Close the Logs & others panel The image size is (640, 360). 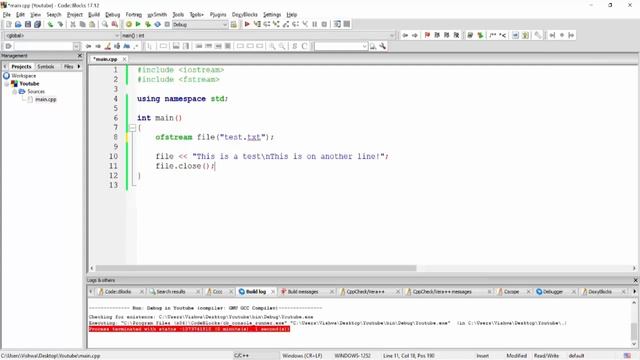[x=635, y=280]
